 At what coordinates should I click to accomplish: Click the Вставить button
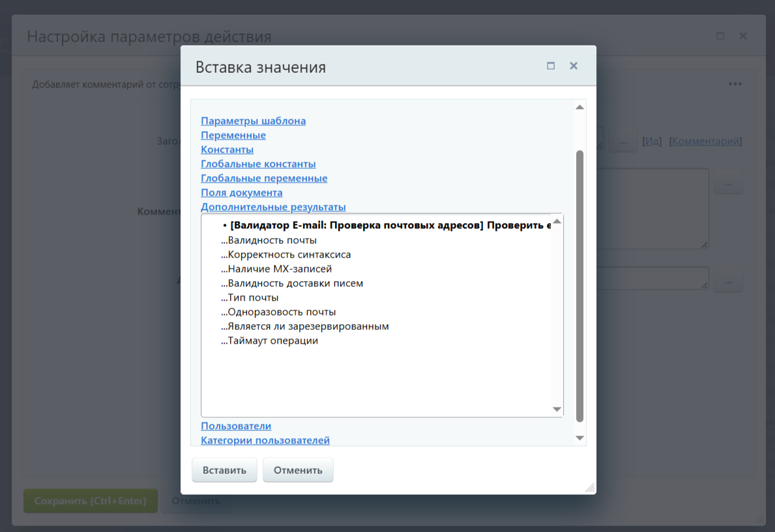pos(224,470)
